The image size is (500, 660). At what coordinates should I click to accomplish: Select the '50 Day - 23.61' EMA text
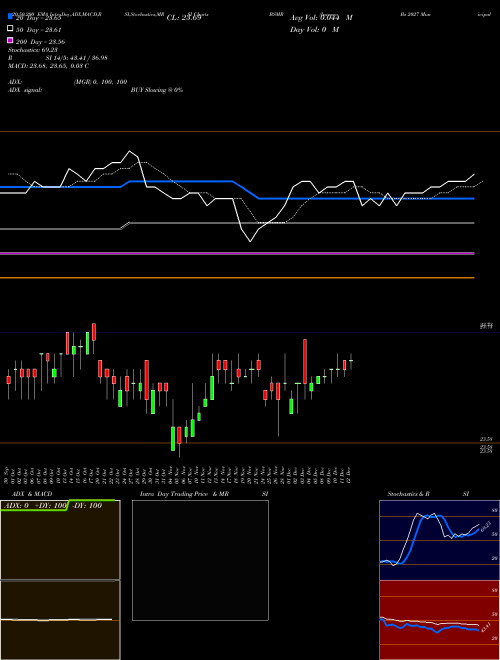tap(38, 30)
